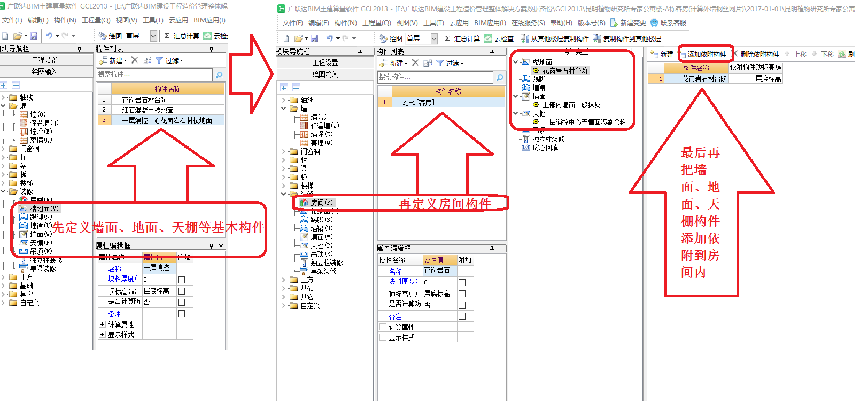Open 首层 floor dropdown in the right window
Viewport: 868px width, 401px height.
tap(434, 38)
